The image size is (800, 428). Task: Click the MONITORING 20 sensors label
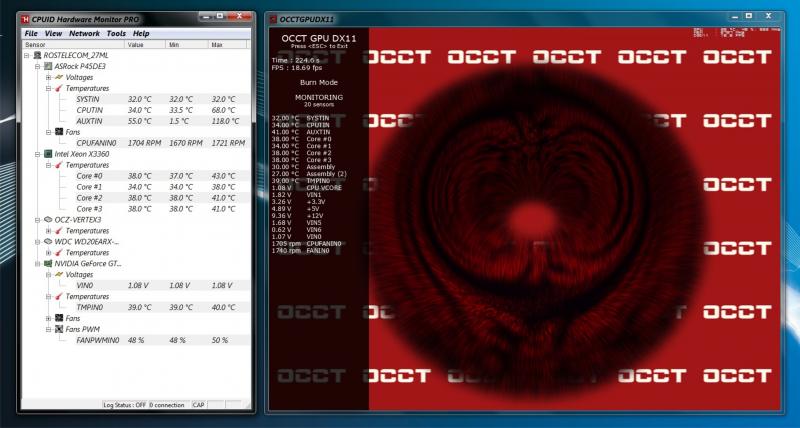[319, 100]
